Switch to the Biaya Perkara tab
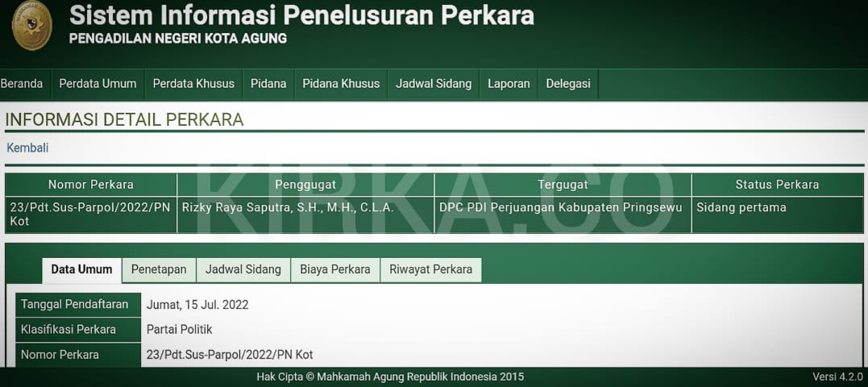This screenshot has width=868, height=387. point(335,270)
